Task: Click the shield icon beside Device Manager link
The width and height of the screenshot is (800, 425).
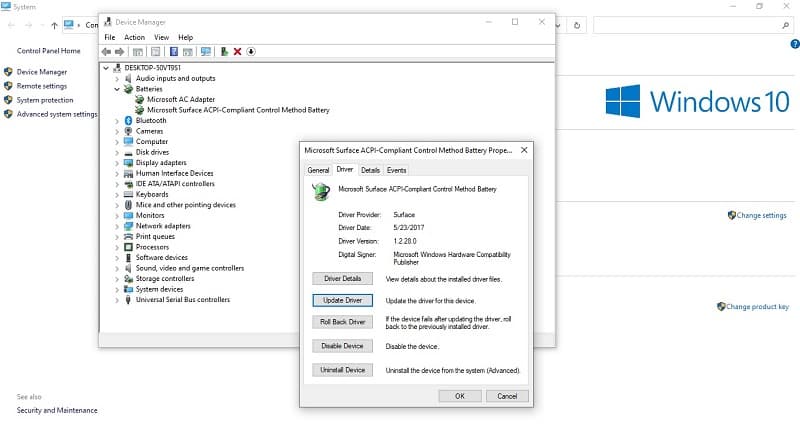Action: (x=8, y=72)
